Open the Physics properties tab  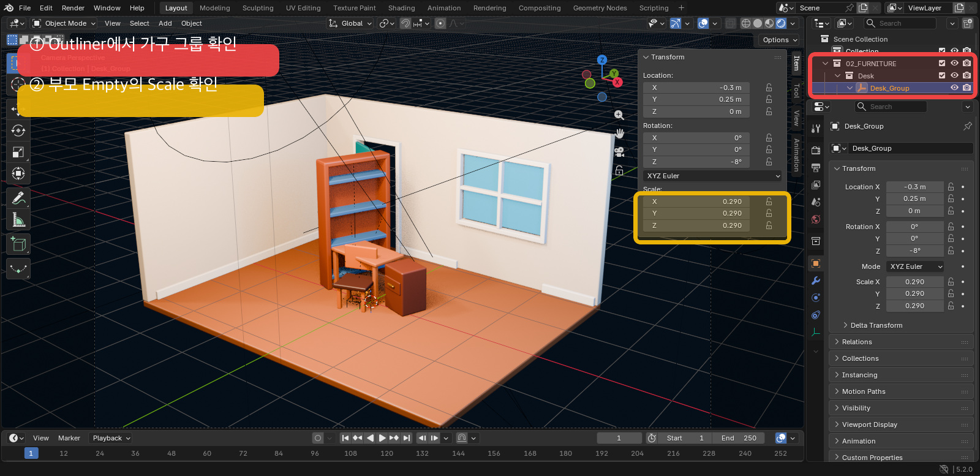[816, 298]
